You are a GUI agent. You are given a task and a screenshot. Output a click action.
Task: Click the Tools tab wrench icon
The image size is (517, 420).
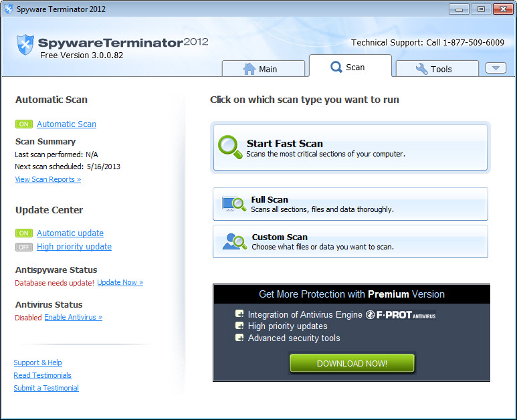point(422,69)
